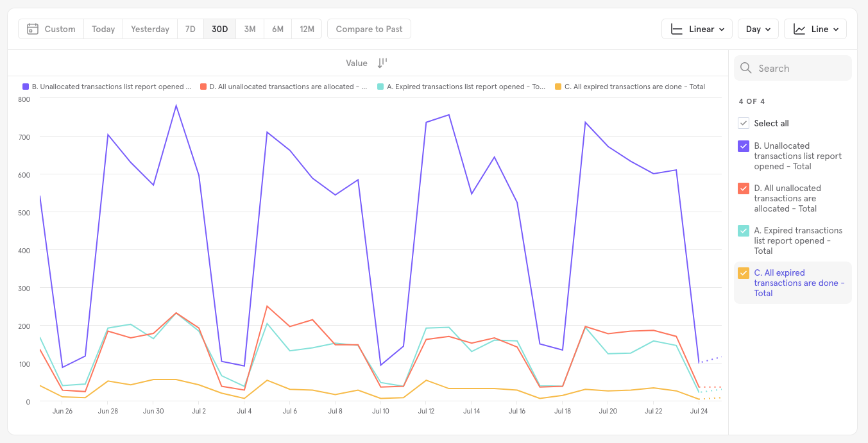Click the sort value icon beside Value

pos(382,63)
